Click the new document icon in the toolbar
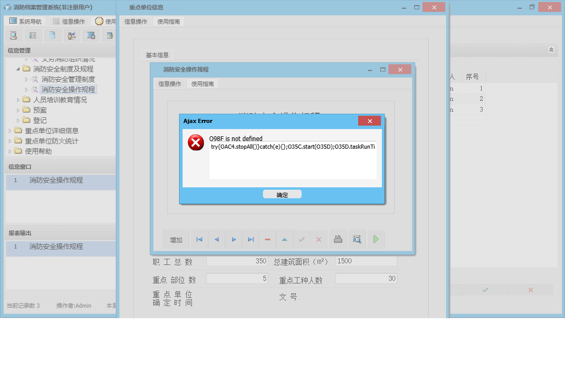Screen dimensions: 565x392 point(52,35)
